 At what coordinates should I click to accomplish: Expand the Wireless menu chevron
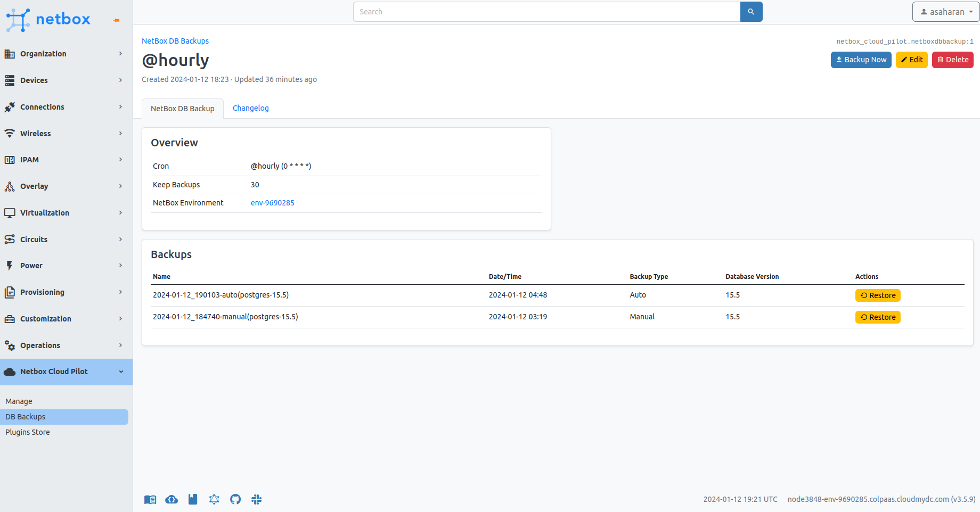pyautogui.click(x=121, y=134)
